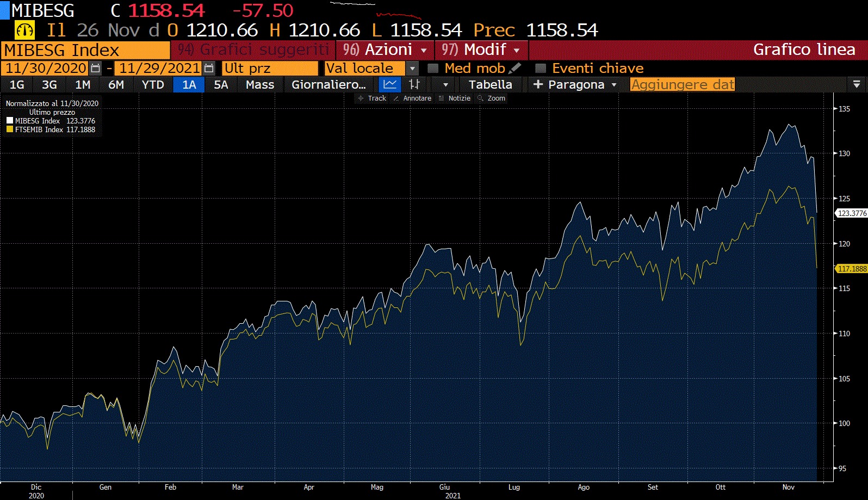
Task: Enable the Eventi chiave checkbox
Action: [x=541, y=68]
